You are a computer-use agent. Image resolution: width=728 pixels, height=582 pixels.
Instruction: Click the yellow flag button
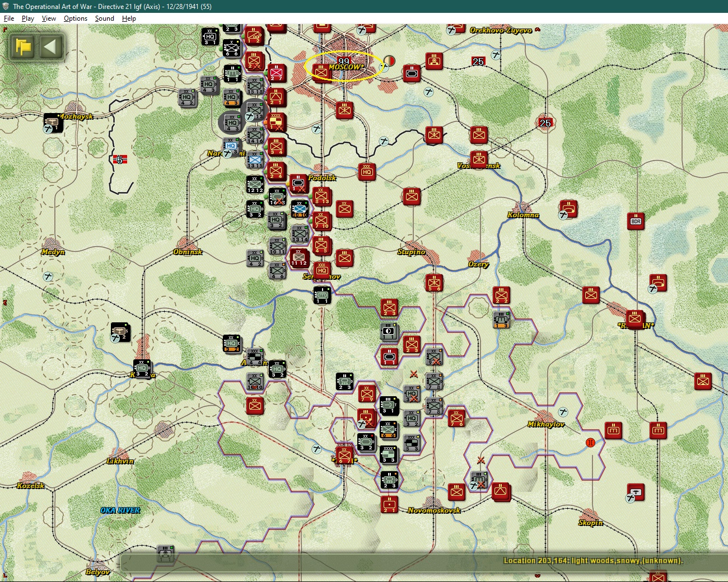click(24, 46)
